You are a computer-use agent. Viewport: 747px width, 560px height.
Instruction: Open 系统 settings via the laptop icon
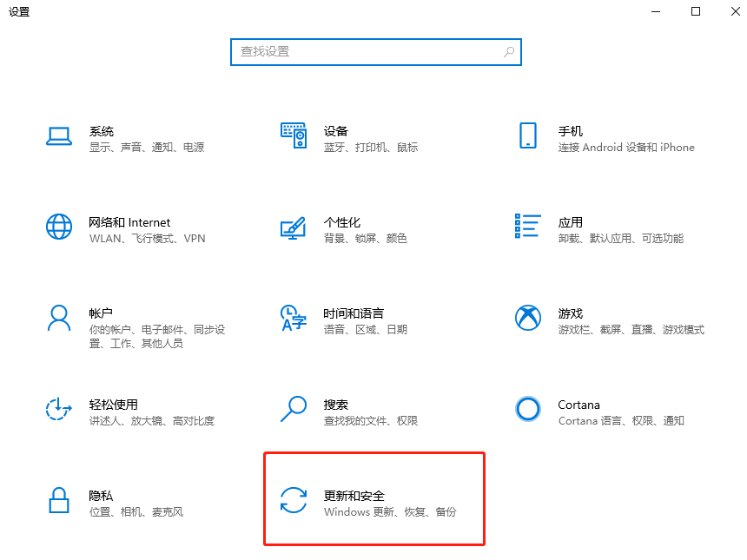point(58,135)
